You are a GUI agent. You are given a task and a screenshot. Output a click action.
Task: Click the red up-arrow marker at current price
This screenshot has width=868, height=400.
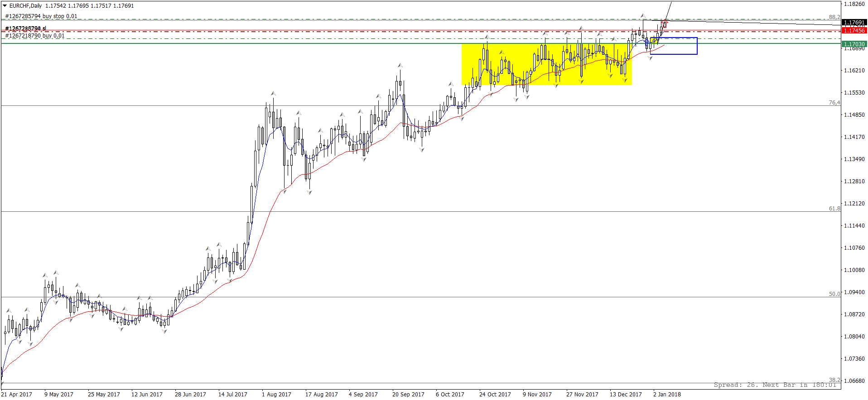pyautogui.click(x=665, y=23)
